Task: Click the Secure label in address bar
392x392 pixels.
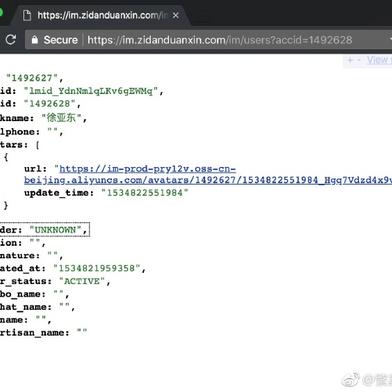Action: [60, 40]
